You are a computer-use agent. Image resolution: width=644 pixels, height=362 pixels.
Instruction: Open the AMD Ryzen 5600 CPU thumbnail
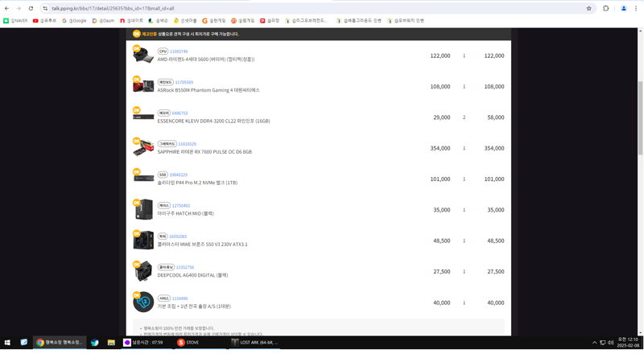[143, 56]
